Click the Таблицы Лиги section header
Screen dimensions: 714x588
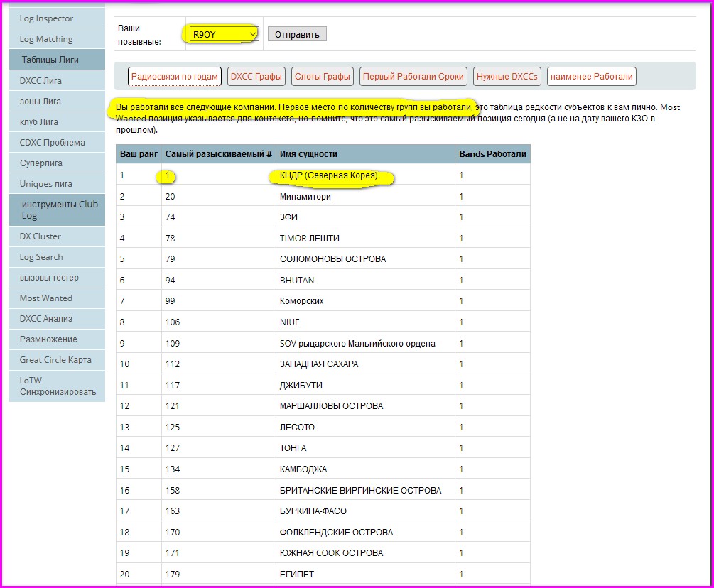pos(57,60)
